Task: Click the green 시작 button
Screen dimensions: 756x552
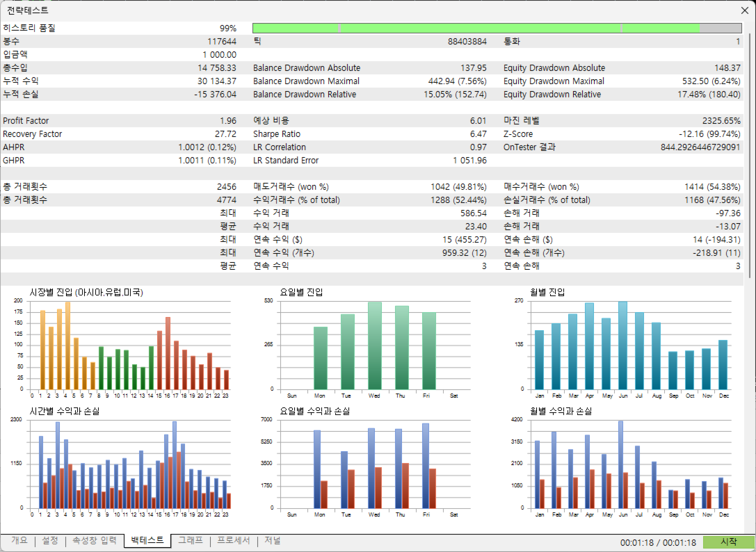Action: [728, 542]
